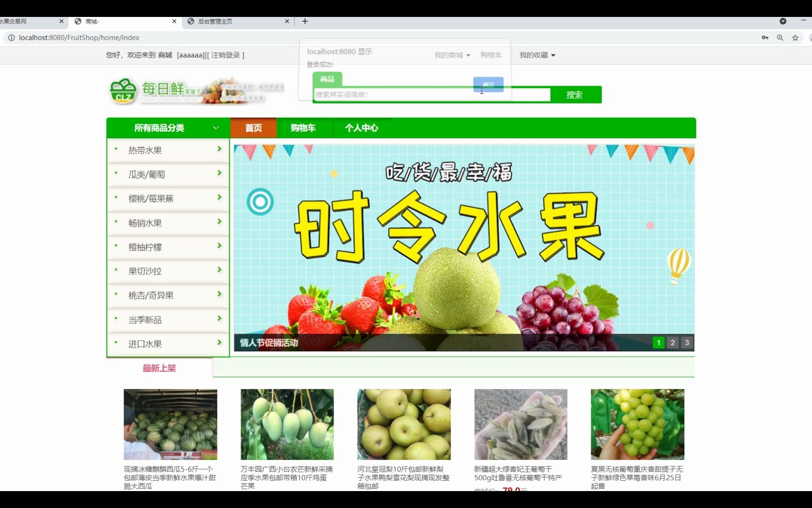The height and width of the screenshot is (508, 812).
Task: Expand the 樱桃/莓果蕉 category arrow
Action: pos(219,197)
